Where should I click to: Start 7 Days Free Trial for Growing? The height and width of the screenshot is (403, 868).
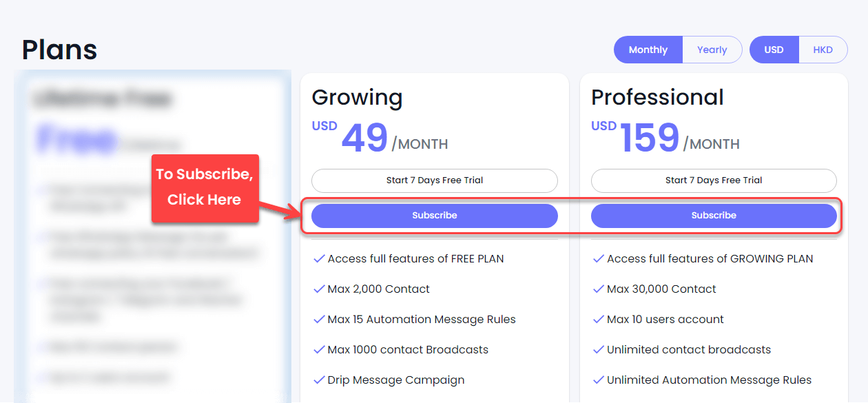pyautogui.click(x=435, y=180)
